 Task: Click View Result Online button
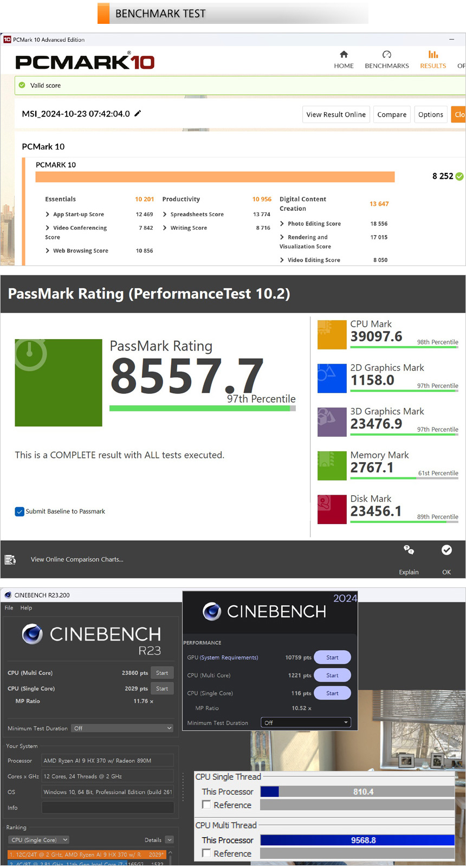click(x=336, y=114)
